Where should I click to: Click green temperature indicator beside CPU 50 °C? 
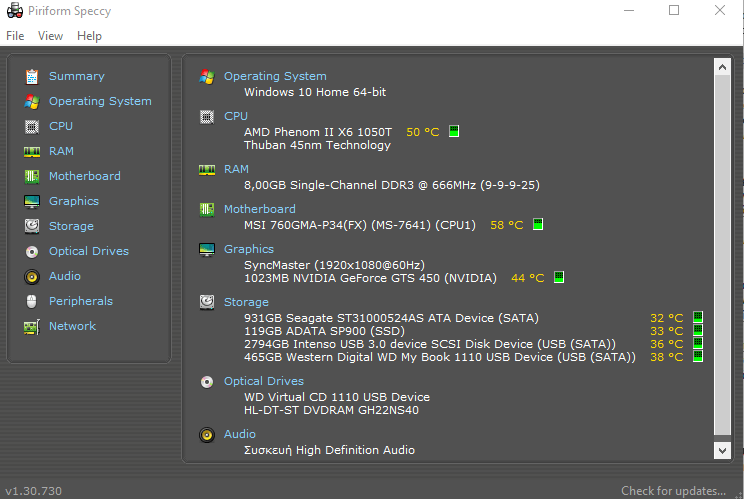[454, 131]
